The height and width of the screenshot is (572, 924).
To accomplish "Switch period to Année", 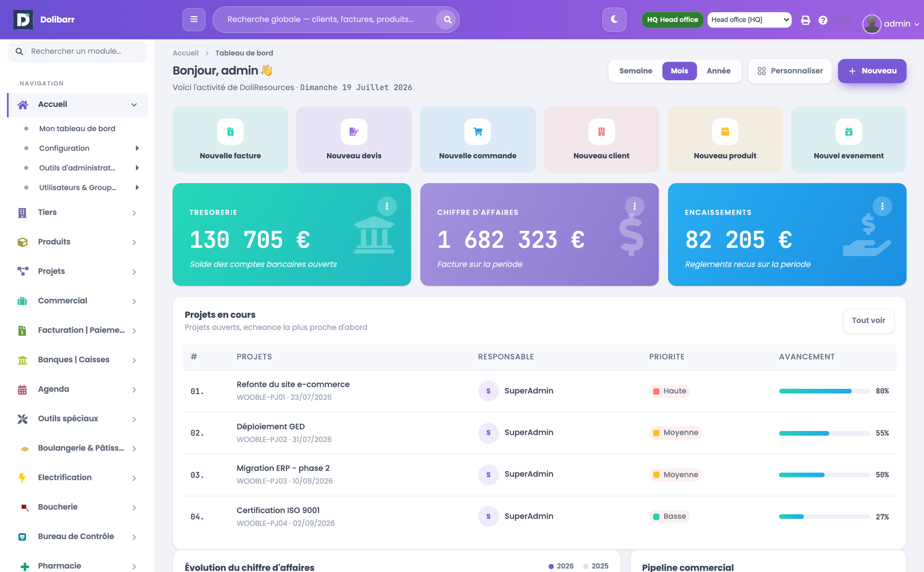I will coord(718,71).
